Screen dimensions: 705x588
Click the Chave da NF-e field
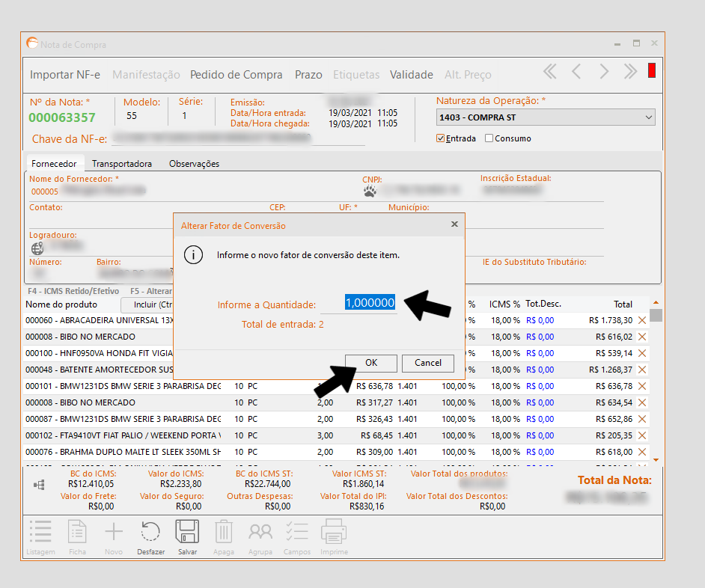238,138
